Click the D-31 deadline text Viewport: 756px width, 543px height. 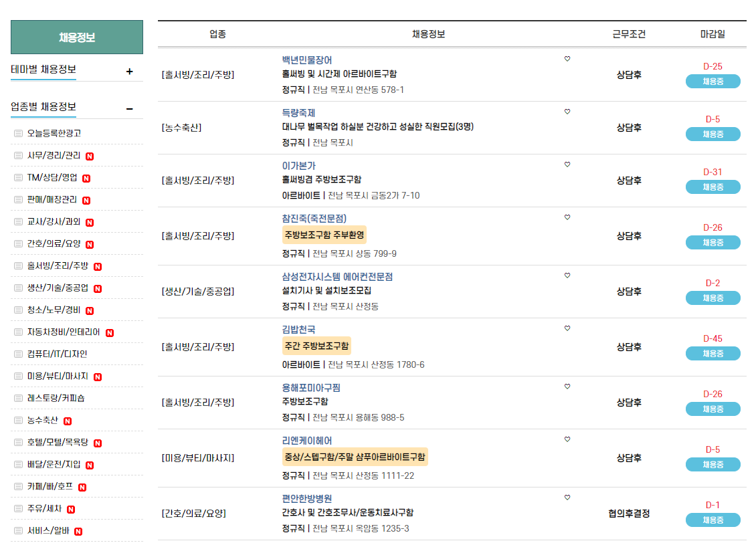point(713,172)
